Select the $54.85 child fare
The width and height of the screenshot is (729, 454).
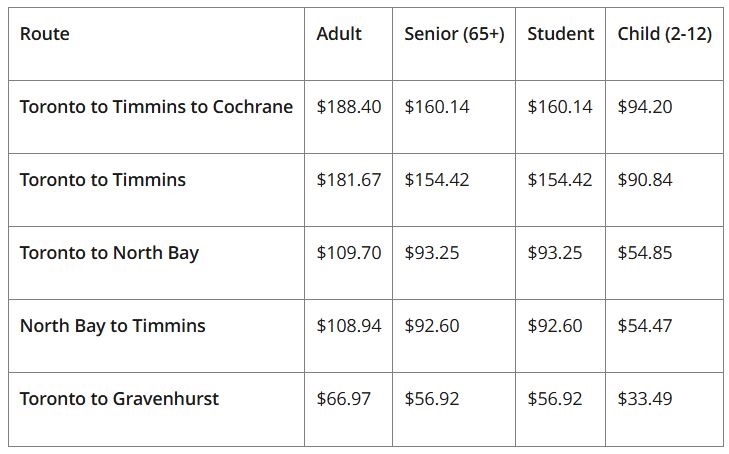(x=645, y=253)
